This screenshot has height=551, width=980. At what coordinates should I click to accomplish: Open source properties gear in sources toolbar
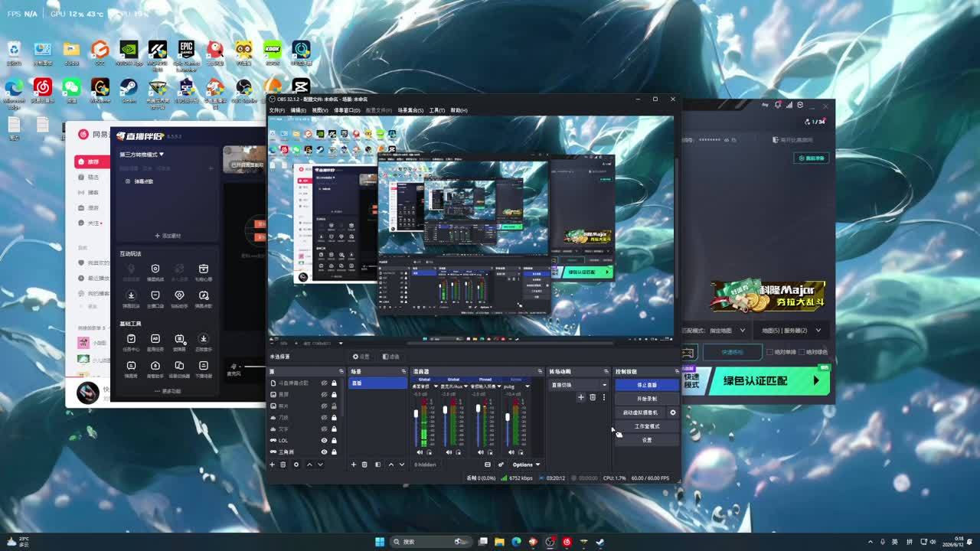click(x=296, y=465)
